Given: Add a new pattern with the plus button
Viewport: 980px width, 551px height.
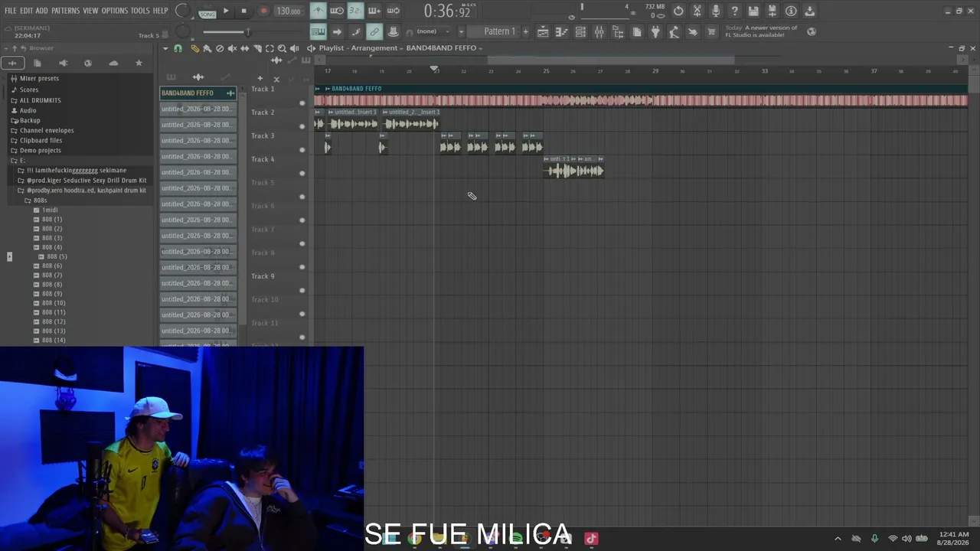Looking at the screenshot, I should 525,31.
